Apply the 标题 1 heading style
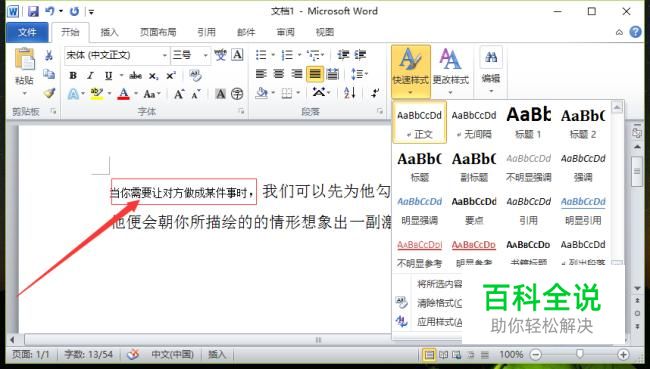Screen dimensions: 650x369 click(x=529, y=123)
